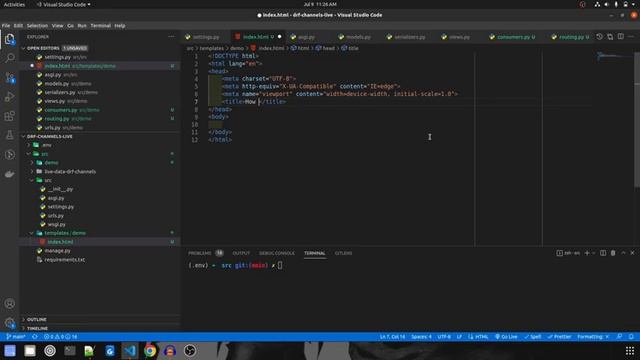Screen dimensions: 640x360
Task: Split the terminal panel
Action: (x=603, y=253)
